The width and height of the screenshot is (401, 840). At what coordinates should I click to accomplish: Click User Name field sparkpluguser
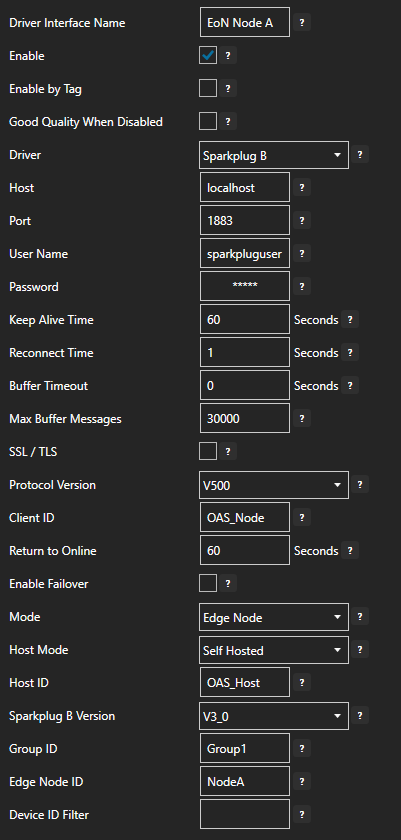point(245,253)
